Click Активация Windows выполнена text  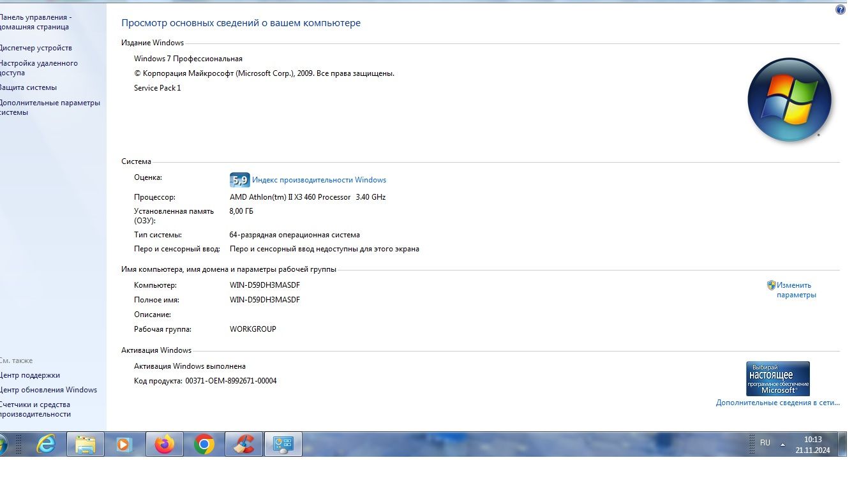click(190, 366)
